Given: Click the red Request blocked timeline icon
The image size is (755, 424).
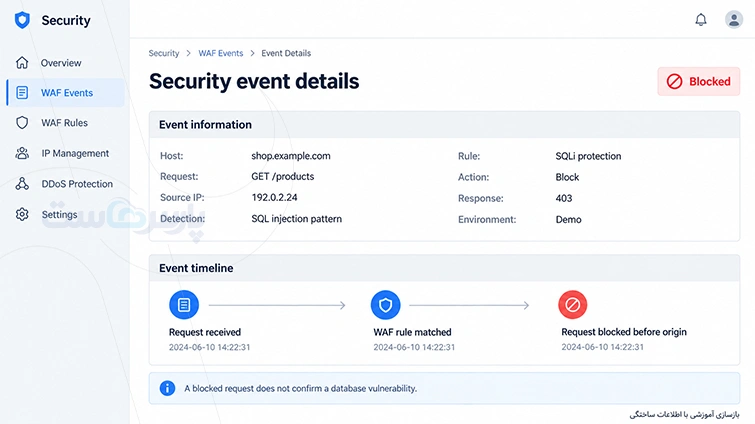Looking at the screenshot, I should click(x=573, y=305).
